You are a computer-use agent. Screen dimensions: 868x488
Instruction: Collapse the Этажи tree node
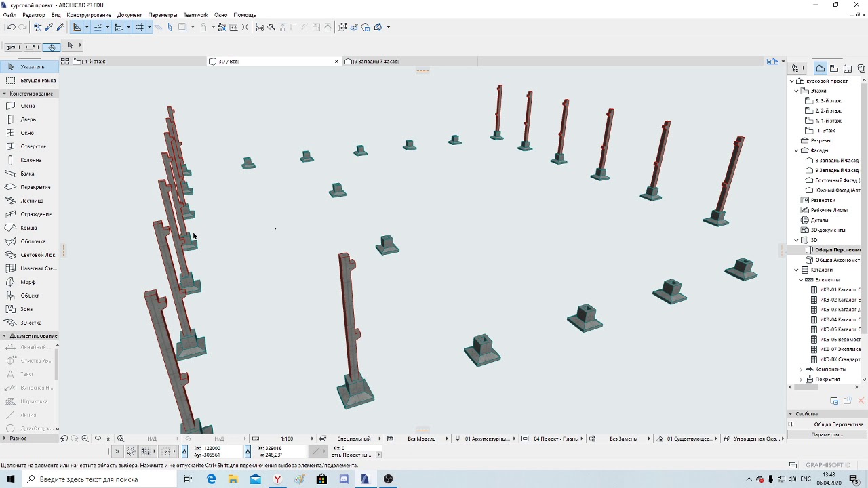tap(797, 91)
